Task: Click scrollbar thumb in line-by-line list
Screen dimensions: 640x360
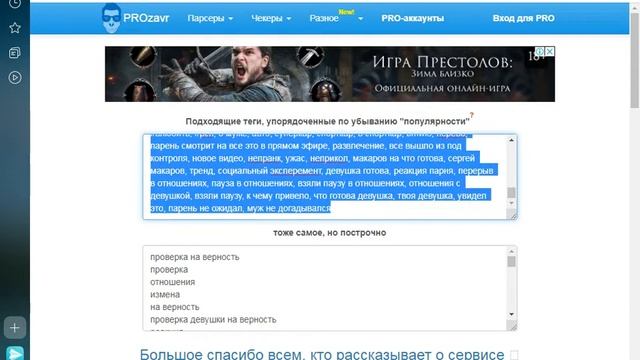Action: tap(511, 262)
